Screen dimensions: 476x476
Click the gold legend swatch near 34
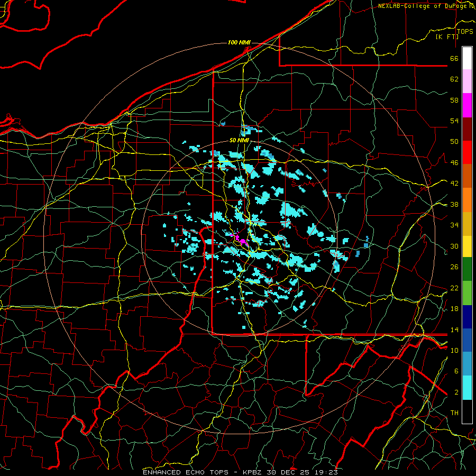click(467, 224)
